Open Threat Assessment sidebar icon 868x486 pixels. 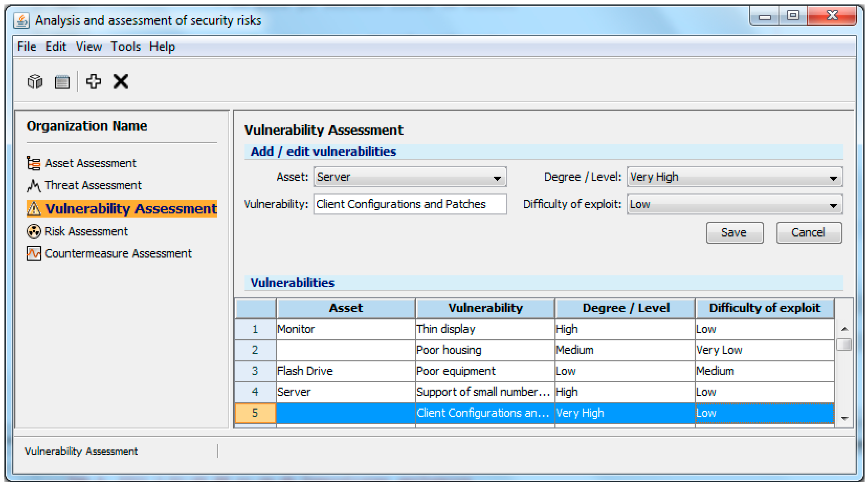click(34, 185)
